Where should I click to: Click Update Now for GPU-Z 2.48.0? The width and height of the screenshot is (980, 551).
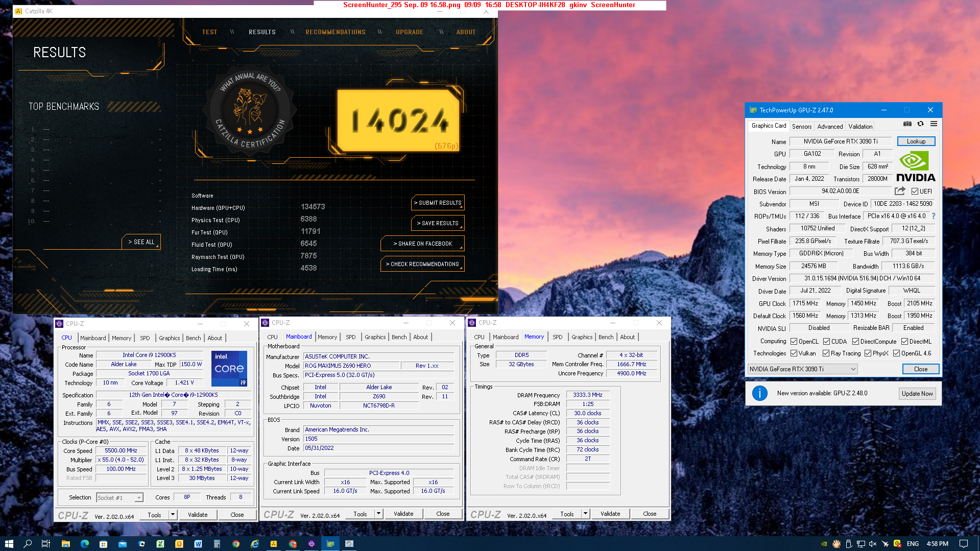917,394
